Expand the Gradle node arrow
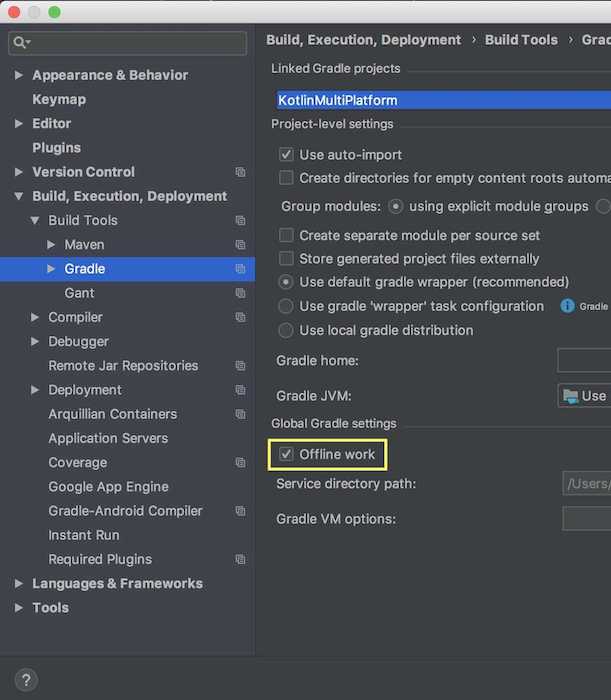Screen dimensions: 611x700 (x=51, y=269)
